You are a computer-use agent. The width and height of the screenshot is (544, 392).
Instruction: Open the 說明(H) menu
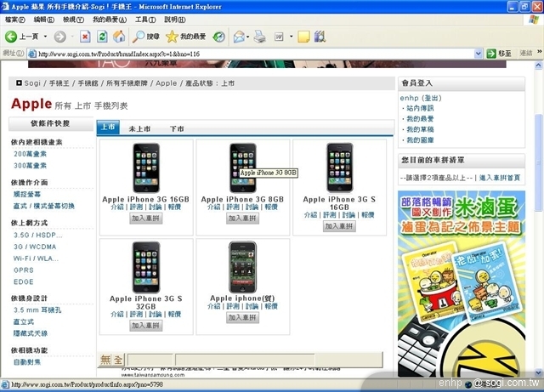point(175,20)
